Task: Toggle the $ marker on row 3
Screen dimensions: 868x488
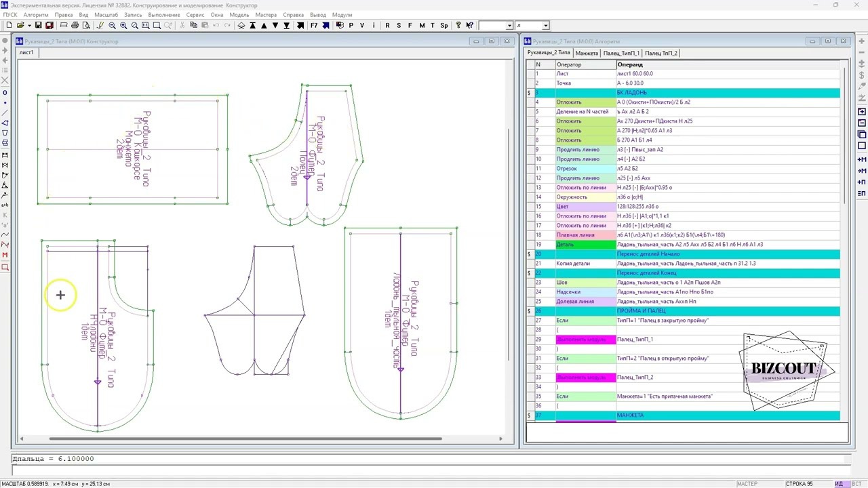Action: (530, 93)
